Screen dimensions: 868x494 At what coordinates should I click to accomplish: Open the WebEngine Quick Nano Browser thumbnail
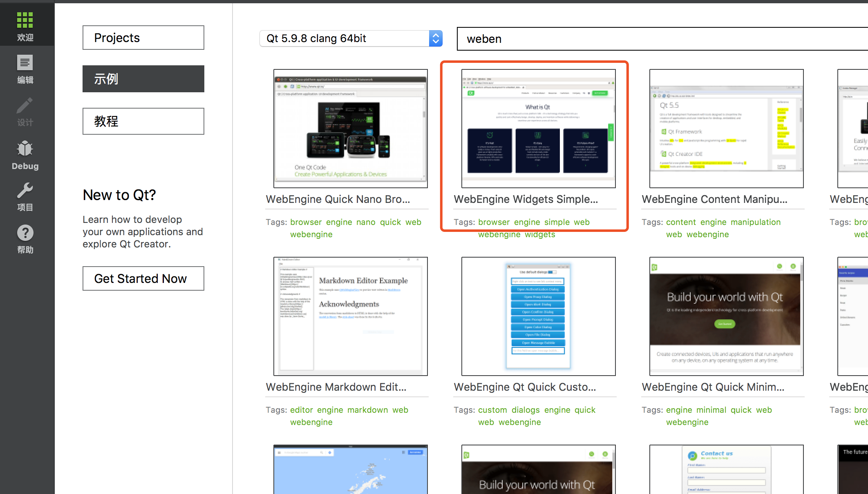point(351,129)
